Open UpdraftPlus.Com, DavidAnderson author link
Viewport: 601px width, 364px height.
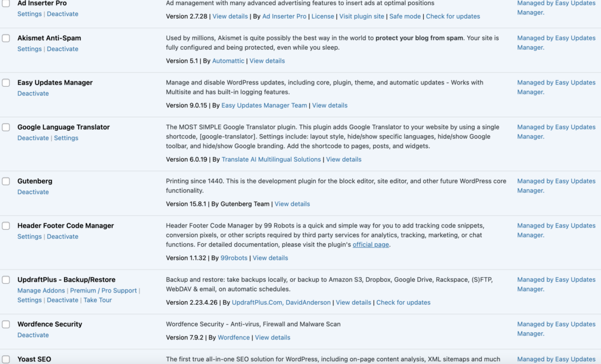[281, 302]
